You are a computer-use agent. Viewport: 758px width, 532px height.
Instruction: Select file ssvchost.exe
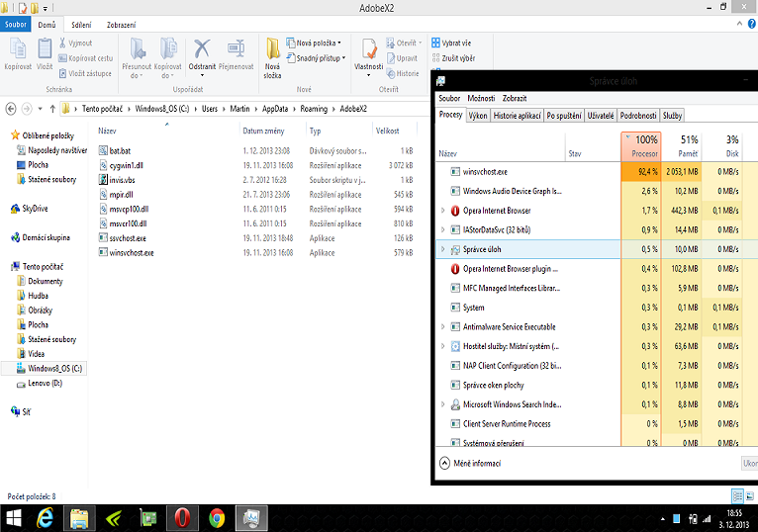(x=128, y=238)
